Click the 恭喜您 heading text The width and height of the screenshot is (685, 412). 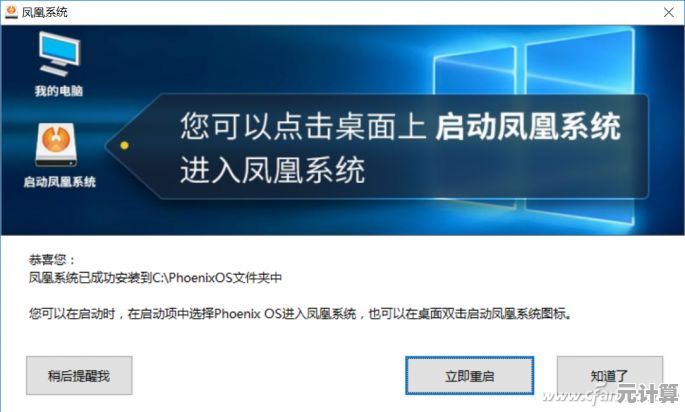pyautogui.click(x=52, y=260)
